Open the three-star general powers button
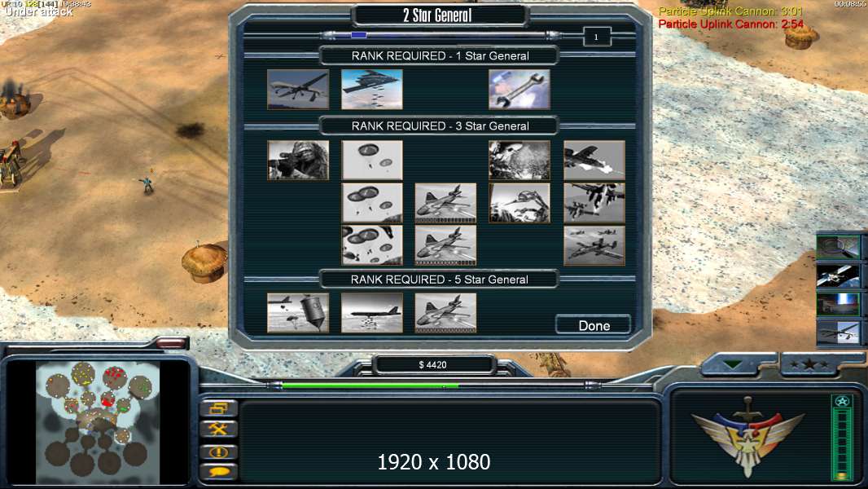Image resolution: width=868 pixels, height=489 pixels. [x=809, y=364]
